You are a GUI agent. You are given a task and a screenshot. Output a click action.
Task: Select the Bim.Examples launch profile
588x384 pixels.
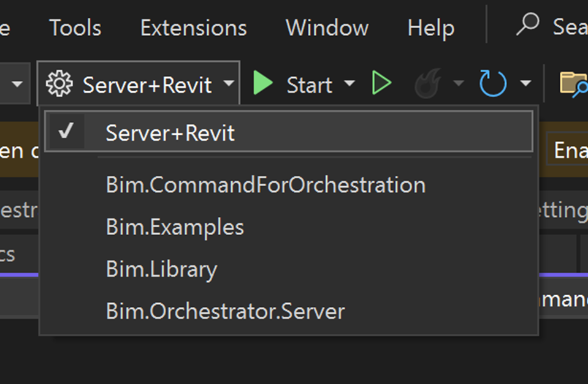tap(175, 227)
